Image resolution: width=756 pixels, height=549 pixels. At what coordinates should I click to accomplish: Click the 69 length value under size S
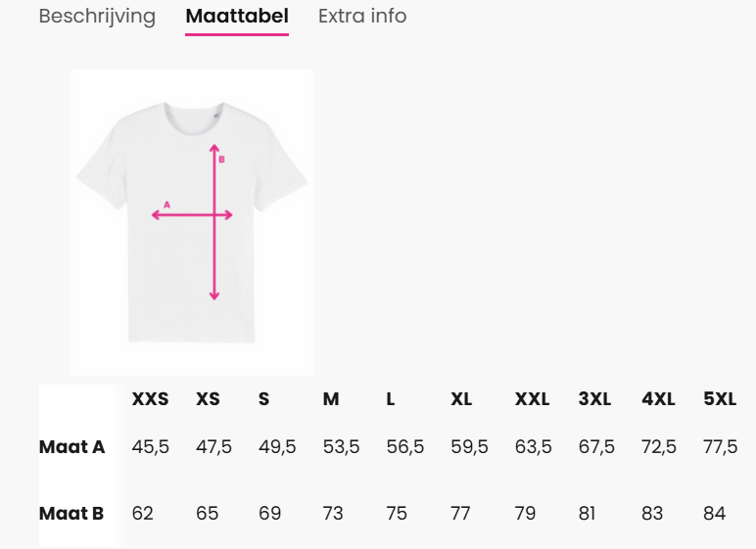pos(270,513)
